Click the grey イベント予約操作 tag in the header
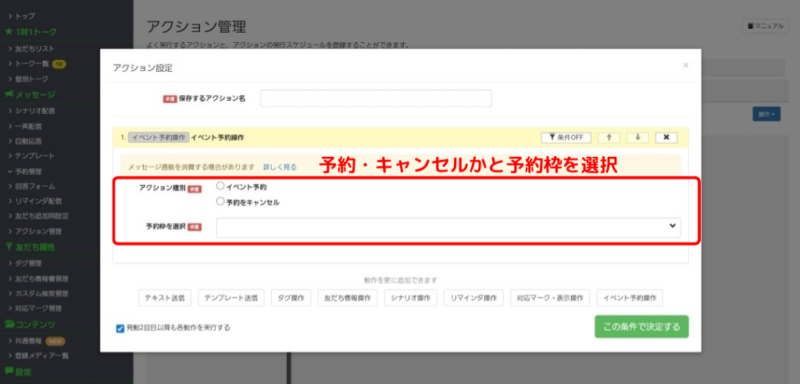Screen dimensions: 800x384 click(158, 137)
